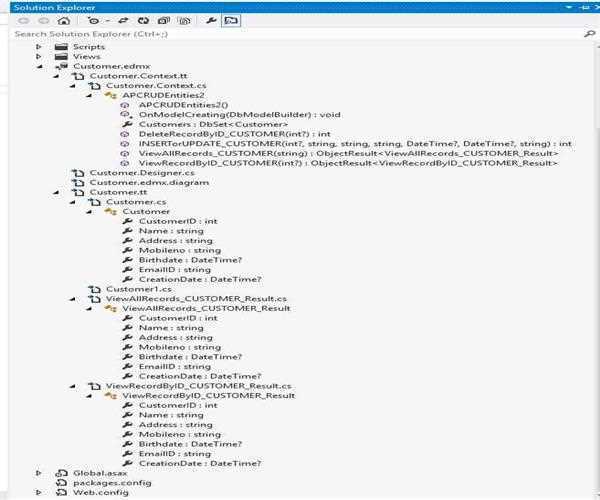Open the pending changes filter dropdown arrow
Screen dimensions: 600x500
click(105, 19)
